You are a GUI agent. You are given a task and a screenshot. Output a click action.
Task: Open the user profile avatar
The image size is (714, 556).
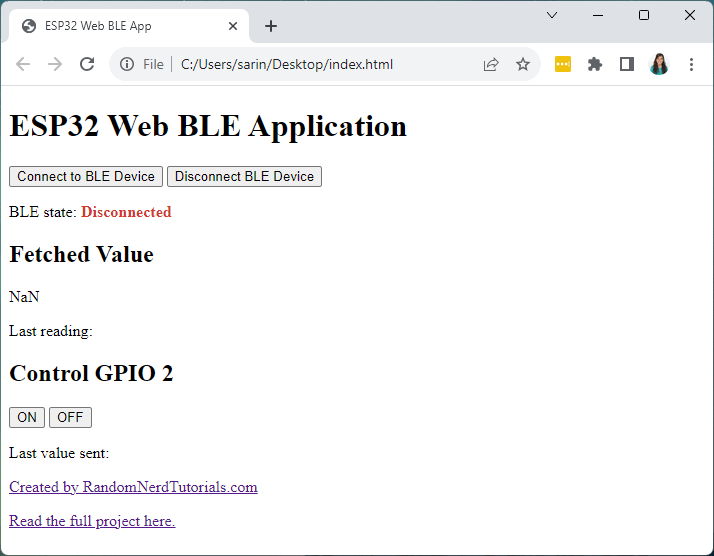(x=659, y=64)
